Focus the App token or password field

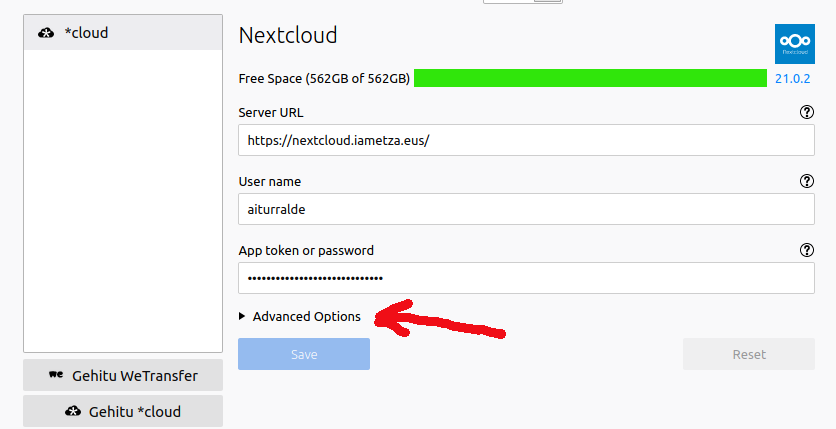[526, 278]
